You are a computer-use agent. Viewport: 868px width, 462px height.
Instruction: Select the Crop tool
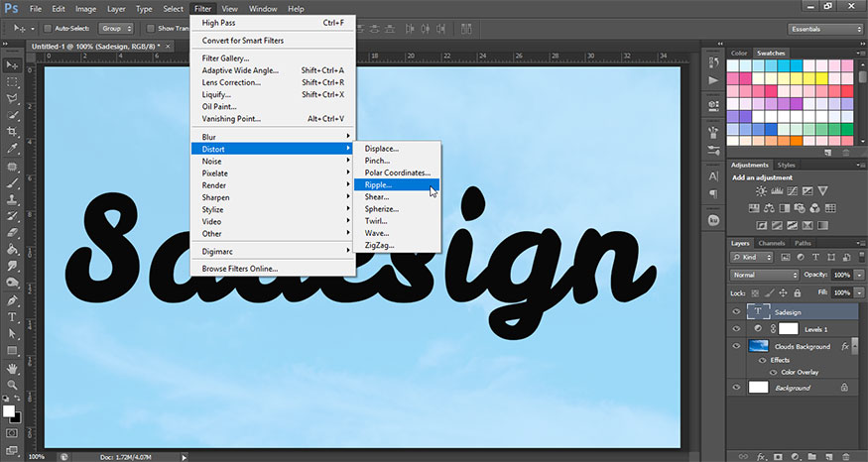coord(13,131)
